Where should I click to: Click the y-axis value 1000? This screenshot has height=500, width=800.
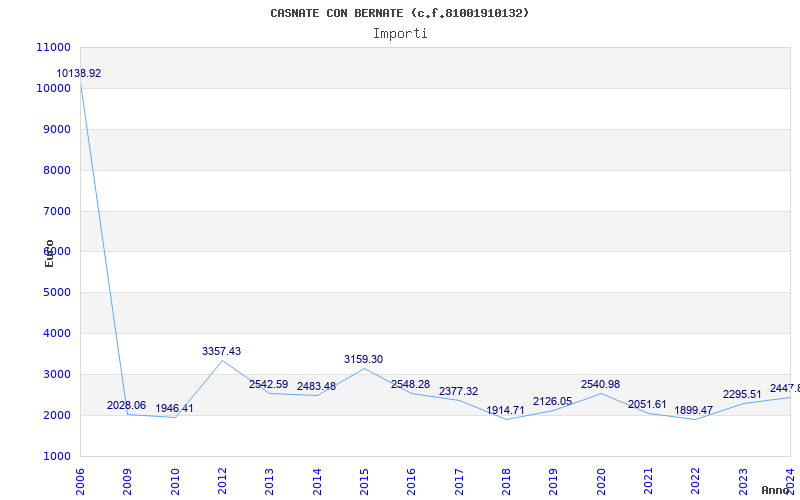(57, 456)
